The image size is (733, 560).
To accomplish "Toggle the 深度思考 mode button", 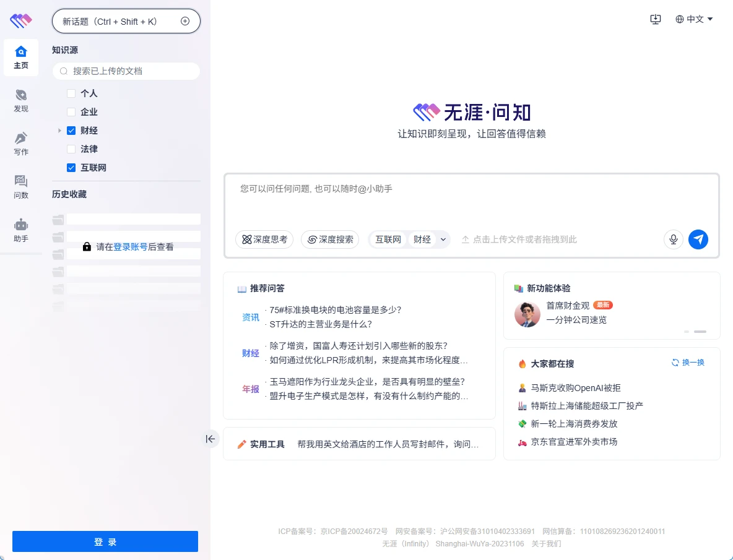I will pyautogui.click(x=264, y=239).
